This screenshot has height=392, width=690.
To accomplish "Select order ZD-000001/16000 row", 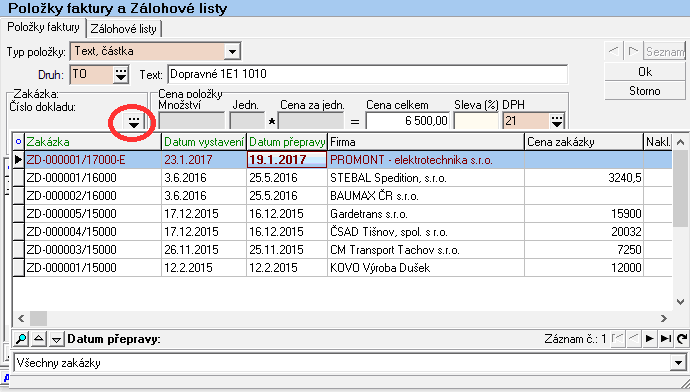I will [342, 178].
